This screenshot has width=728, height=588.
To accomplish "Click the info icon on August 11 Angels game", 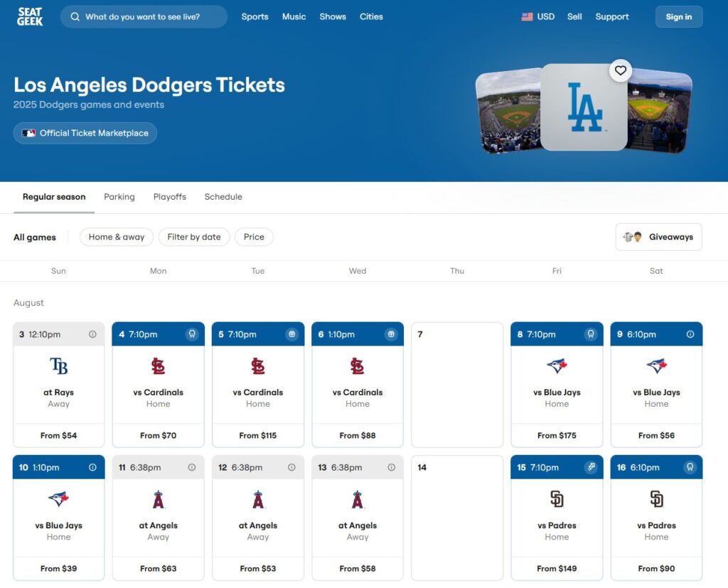I will (192, 467).
